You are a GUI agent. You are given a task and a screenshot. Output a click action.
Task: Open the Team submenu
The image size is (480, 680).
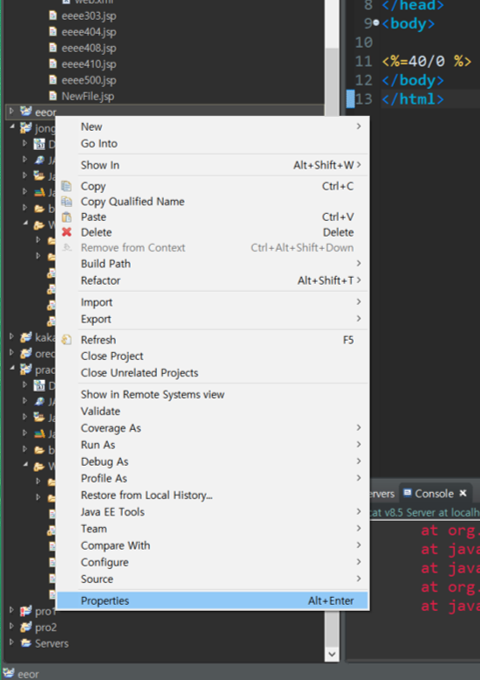tap(212, 529)
